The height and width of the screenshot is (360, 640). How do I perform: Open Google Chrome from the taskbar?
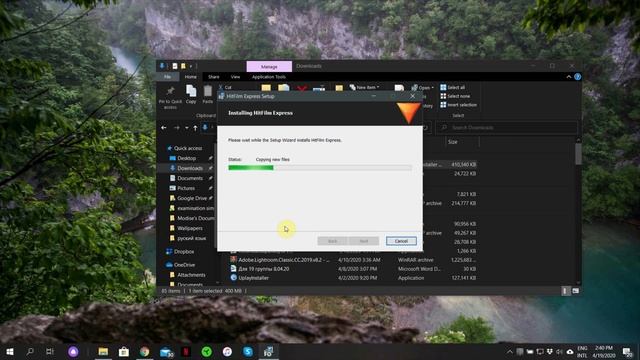(x=144, y=351)
